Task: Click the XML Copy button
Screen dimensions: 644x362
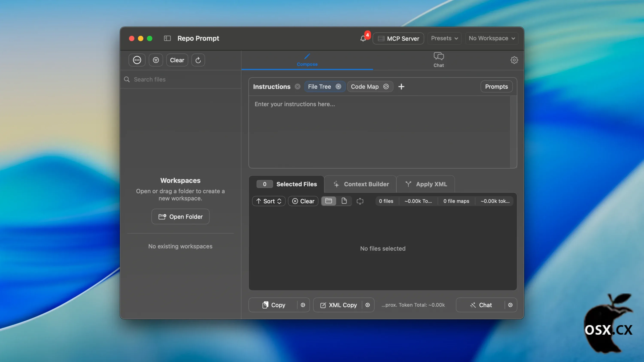Action: pyautogui.click(x=338, y=305)
